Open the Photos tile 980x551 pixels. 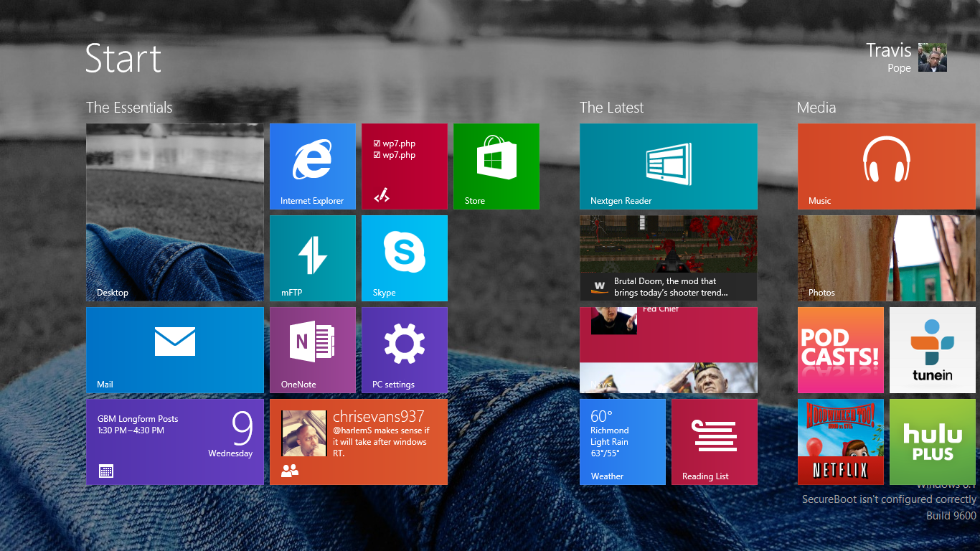887,258
